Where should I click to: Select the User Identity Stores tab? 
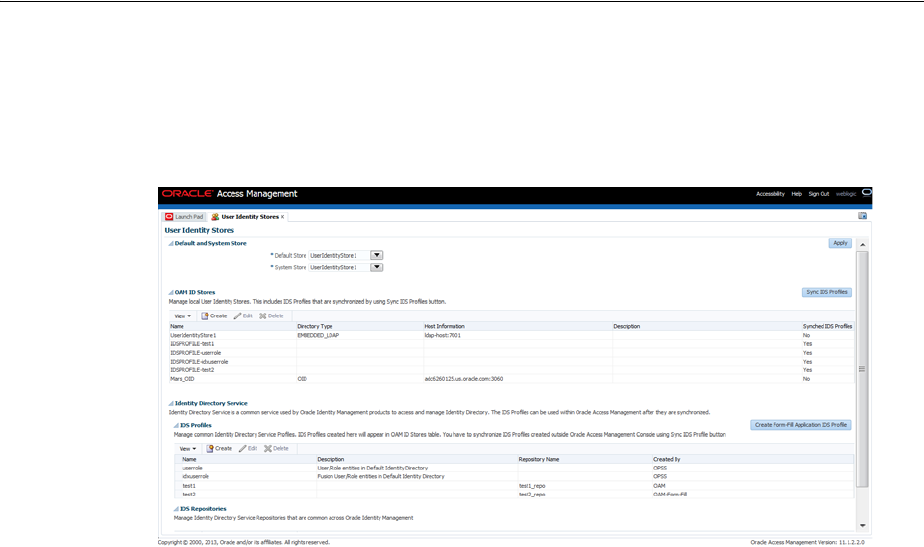pyautogui.click(x=249, y=217)
